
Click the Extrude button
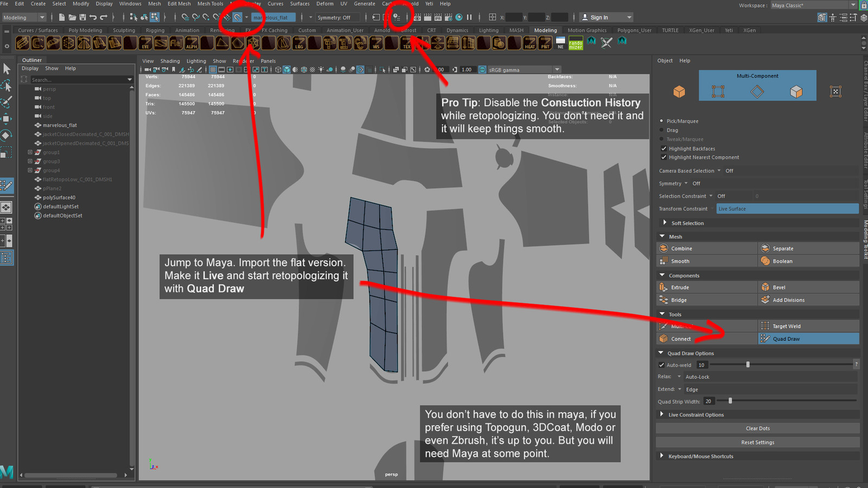(x=706, y=287)
